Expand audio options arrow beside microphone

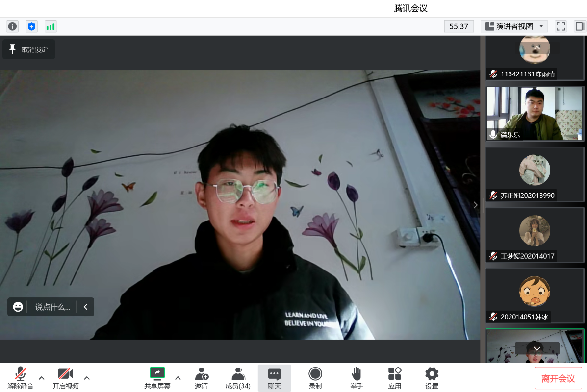pos(42,378)
